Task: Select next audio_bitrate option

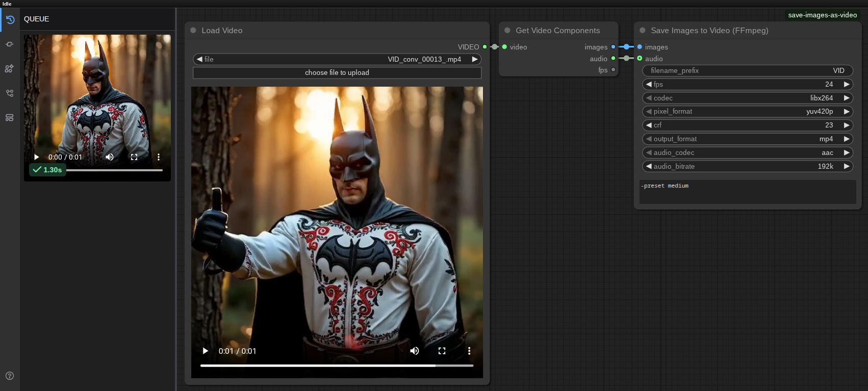Action: point(847,166)
